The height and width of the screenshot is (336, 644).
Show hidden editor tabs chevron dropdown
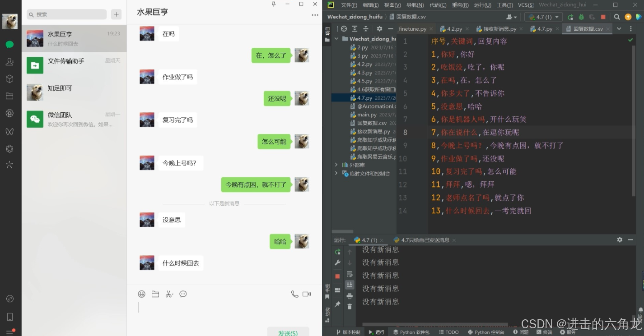pyautogui.click(x=619, y=28)
